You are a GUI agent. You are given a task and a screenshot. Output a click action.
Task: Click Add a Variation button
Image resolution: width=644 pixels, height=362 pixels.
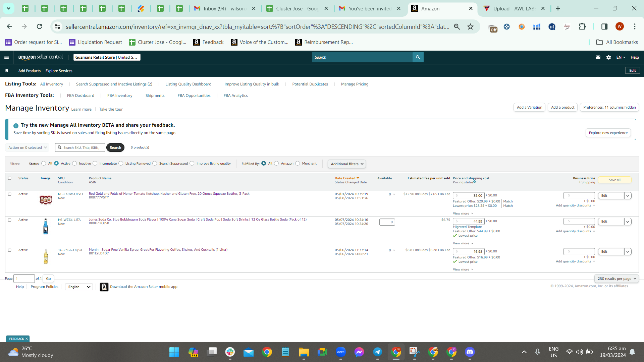(529, 108)
